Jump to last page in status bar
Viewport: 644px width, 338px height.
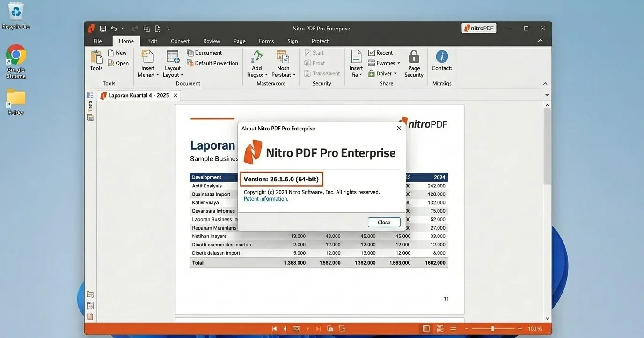tap(318, 329)
